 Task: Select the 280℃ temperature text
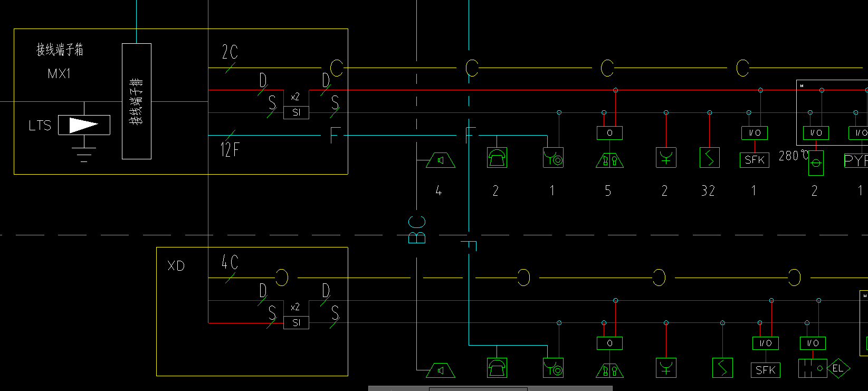[793, 156]
